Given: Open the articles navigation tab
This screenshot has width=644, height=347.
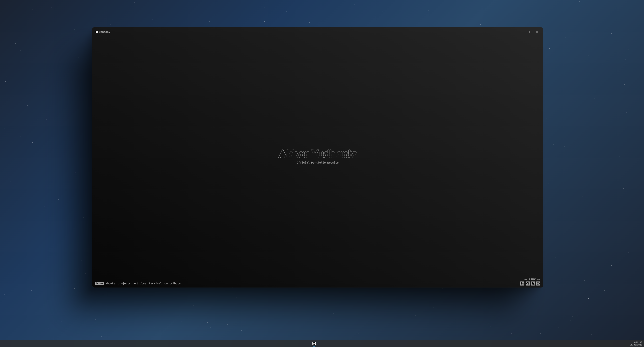Looking at the screenshot, I should coord(140,283).
